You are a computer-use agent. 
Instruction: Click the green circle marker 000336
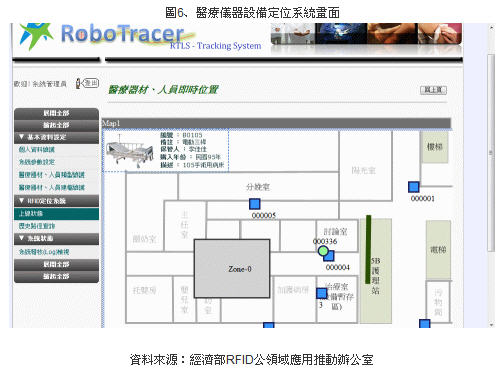[323, 251]
